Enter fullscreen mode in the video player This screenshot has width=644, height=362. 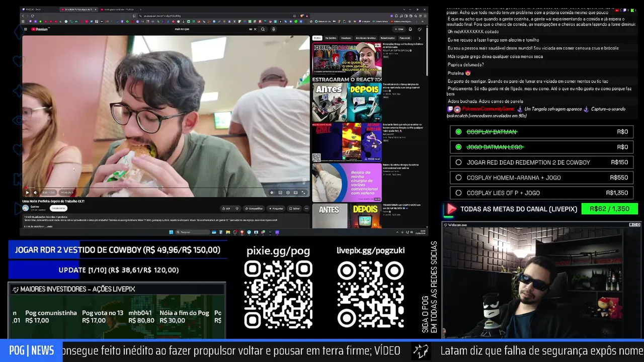(x=303, y=193)
